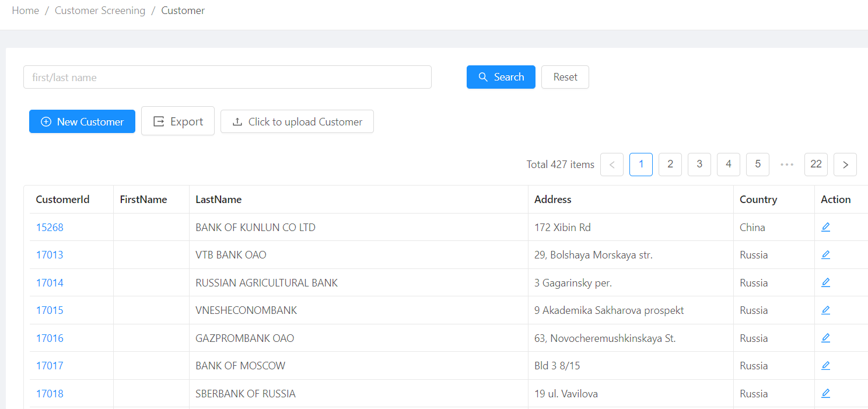Go to page 3
868x409 pixels.
[x=699, y=165]
